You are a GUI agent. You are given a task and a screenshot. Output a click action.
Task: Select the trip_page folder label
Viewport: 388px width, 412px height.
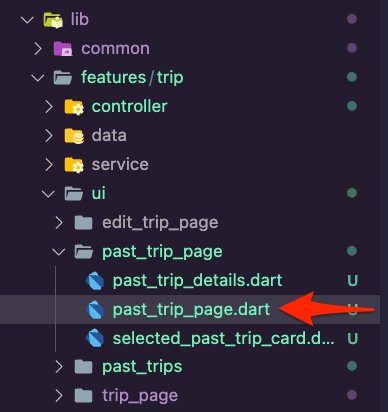click(140, 396)
